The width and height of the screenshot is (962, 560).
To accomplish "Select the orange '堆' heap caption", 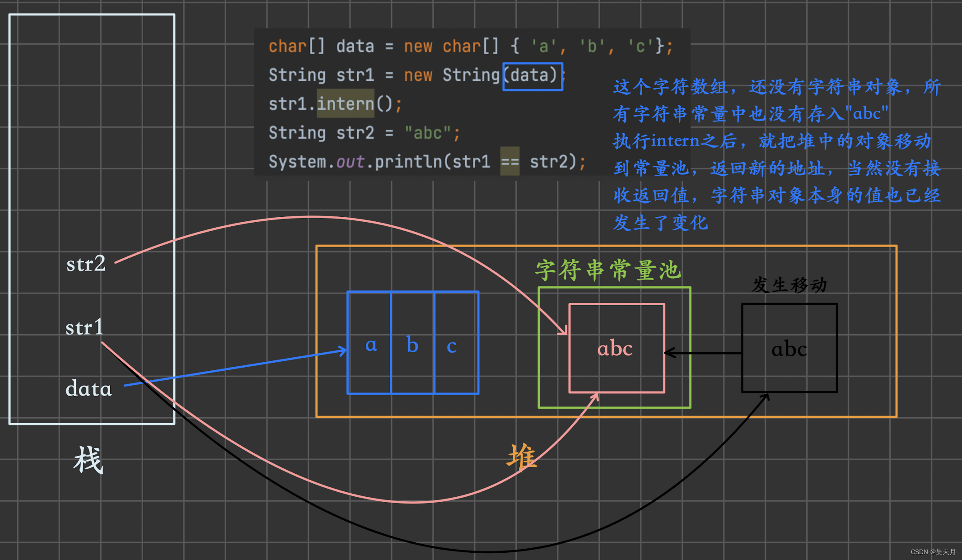I will (522, 457).
